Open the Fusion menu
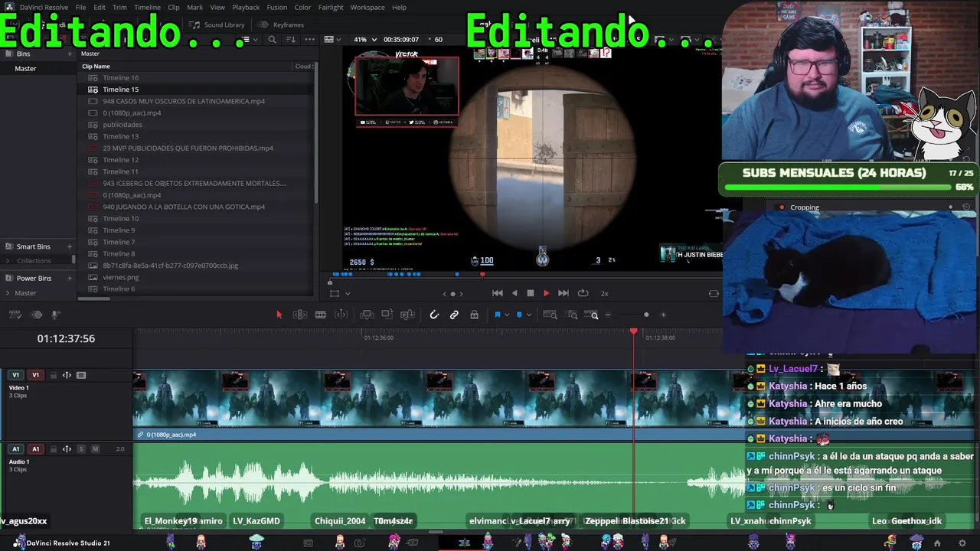 277,7
